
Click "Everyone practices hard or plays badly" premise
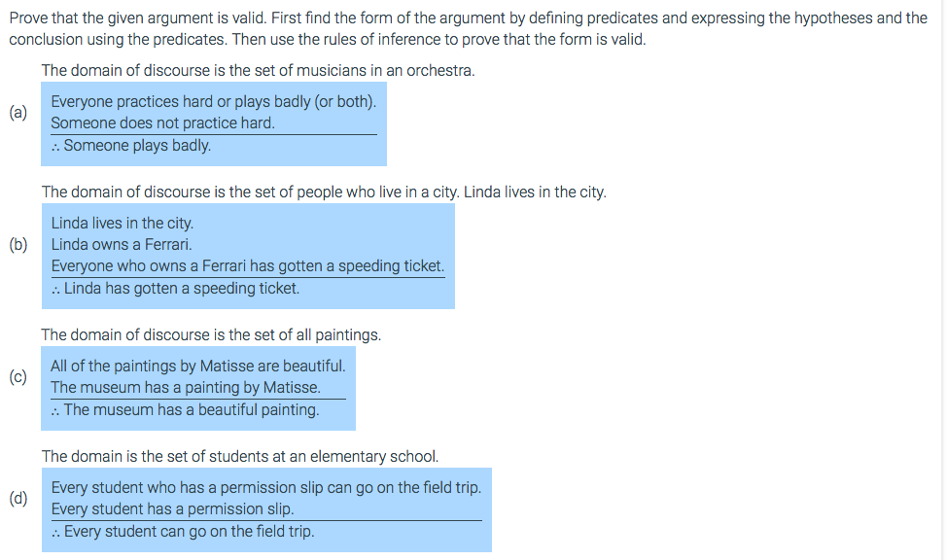[x=213, y=101]
